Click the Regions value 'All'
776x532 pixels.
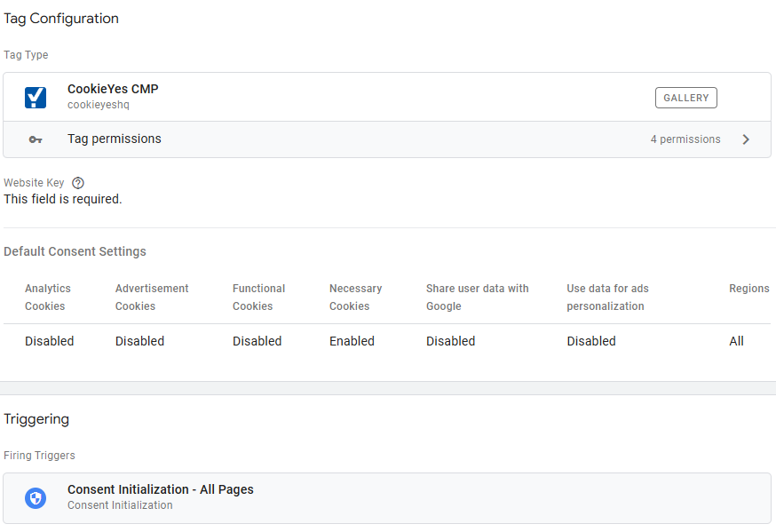coord(736,341)
